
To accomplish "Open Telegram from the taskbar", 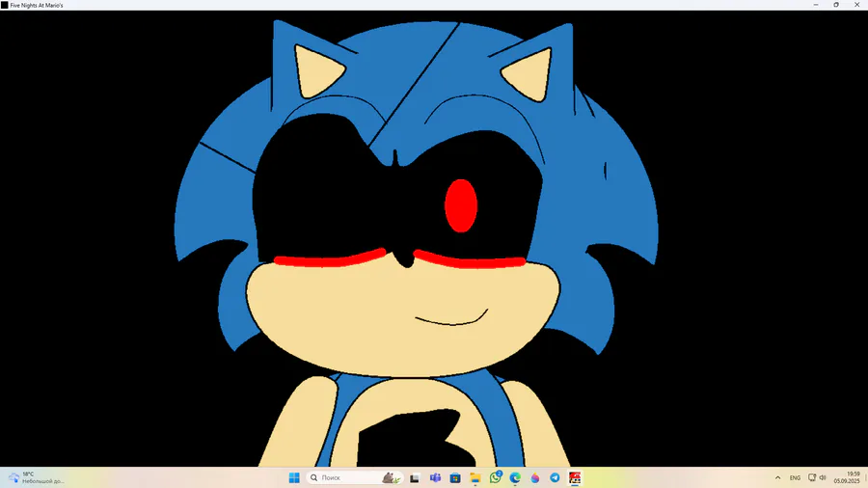I will [x=555, y=477].
